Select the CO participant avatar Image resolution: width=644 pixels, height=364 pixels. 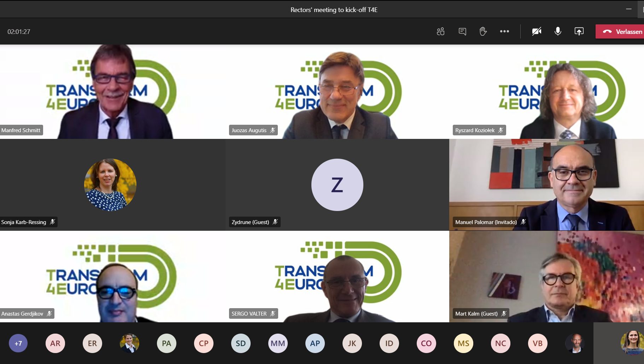426,343
